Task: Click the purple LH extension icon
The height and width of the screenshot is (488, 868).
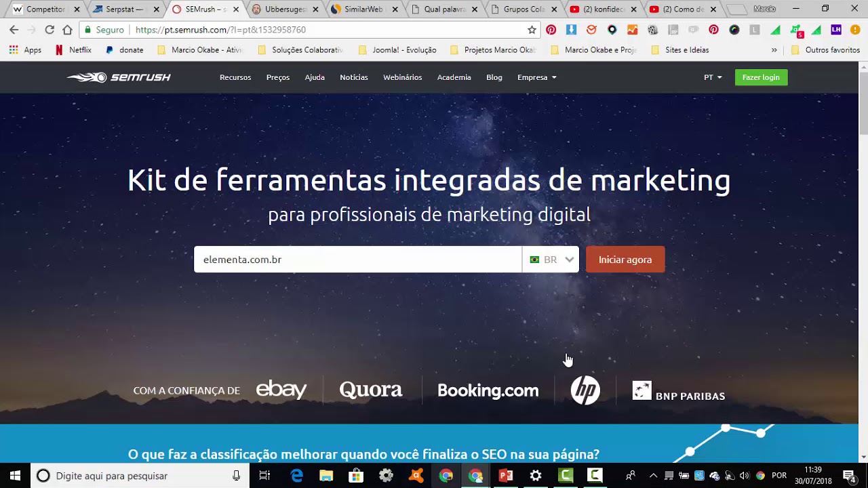Action: click(x=835, y=30)
